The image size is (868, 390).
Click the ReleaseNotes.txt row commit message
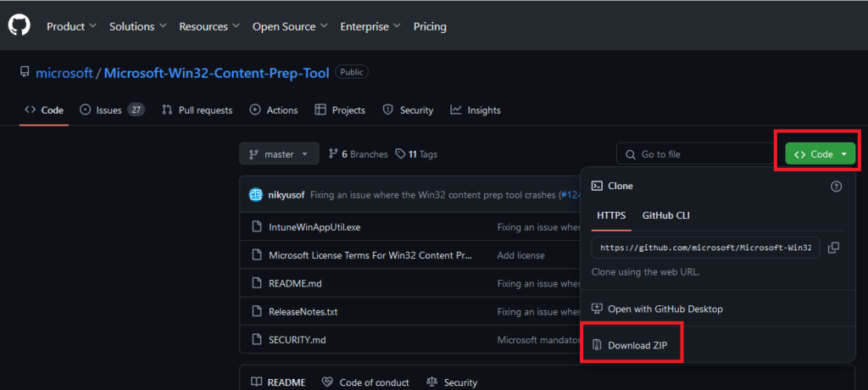pyautogui.click(x=538, y=312)
